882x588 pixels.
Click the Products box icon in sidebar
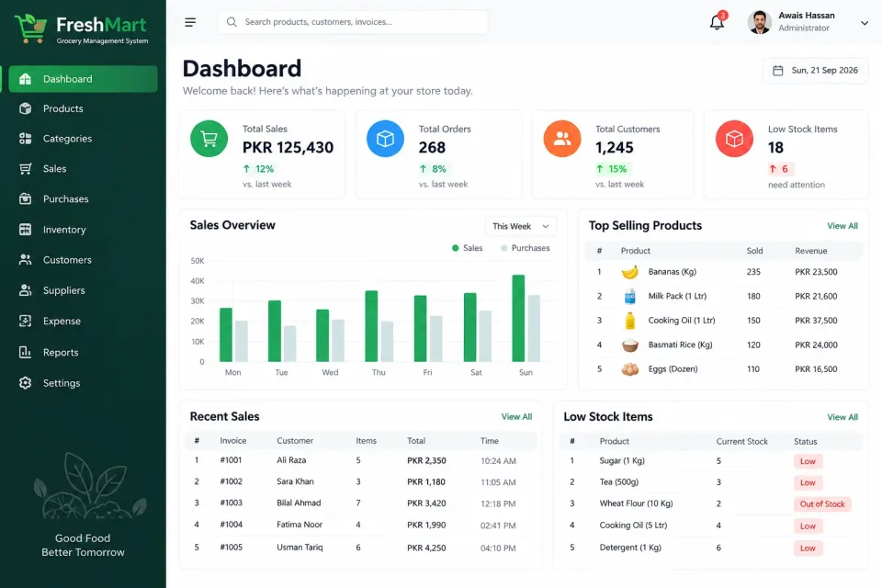coord(26,108)
